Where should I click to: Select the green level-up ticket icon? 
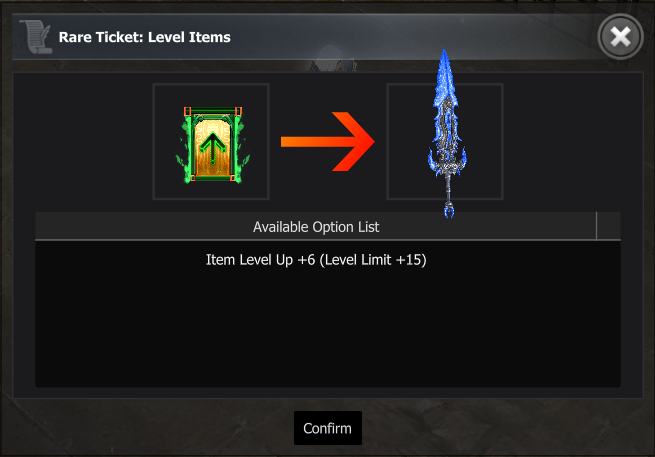pyautogui.click(x=211, y=142)
